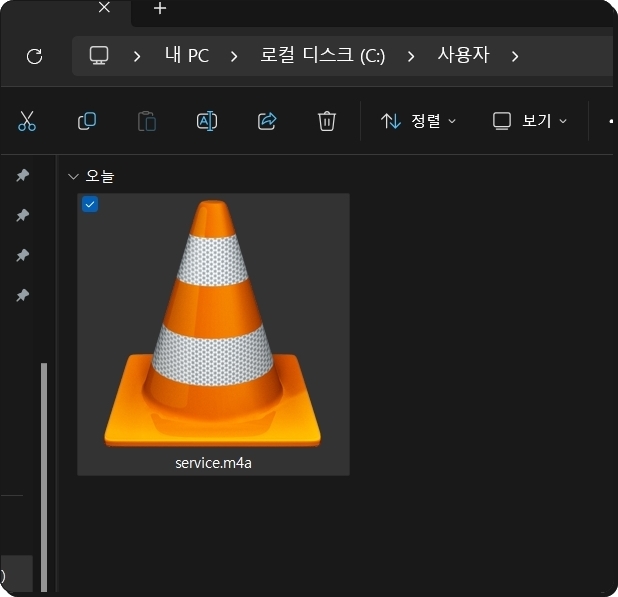
Task: Click the PC monitor icon in address bar
Action: pos(99,56)
